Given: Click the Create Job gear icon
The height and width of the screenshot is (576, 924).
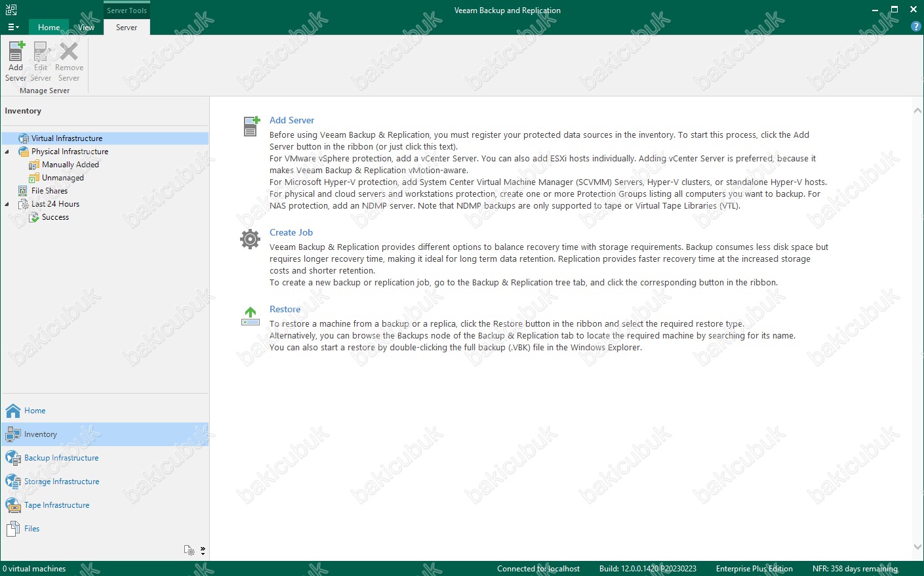Looking at the screenshot, I should pyautogui.click(x=250, y=239).
